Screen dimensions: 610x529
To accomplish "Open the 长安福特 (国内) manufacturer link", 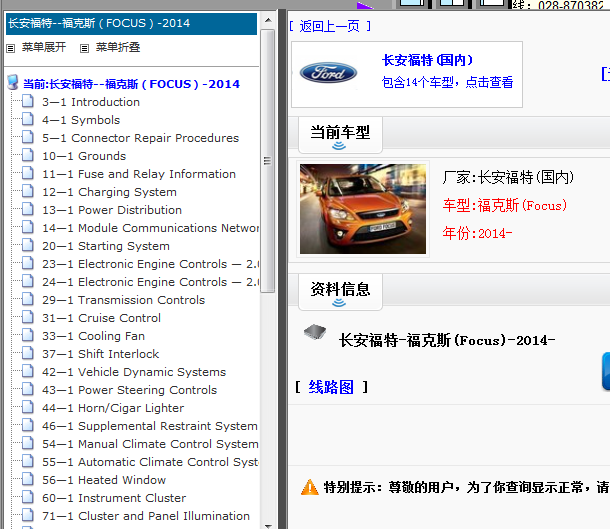I will pos(427,60).
